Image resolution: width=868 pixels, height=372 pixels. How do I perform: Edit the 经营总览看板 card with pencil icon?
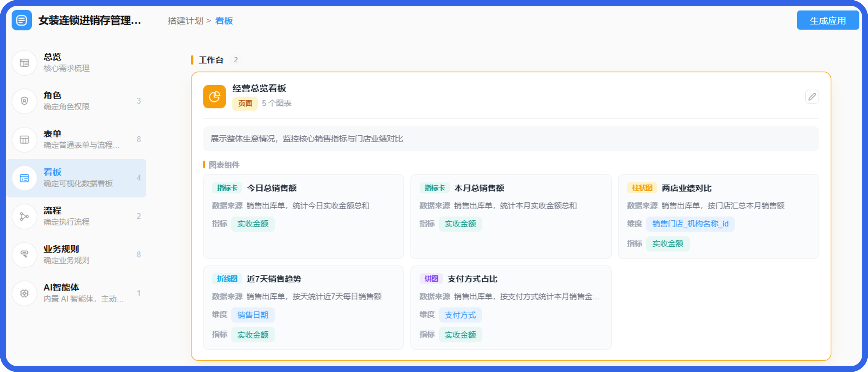812,97
